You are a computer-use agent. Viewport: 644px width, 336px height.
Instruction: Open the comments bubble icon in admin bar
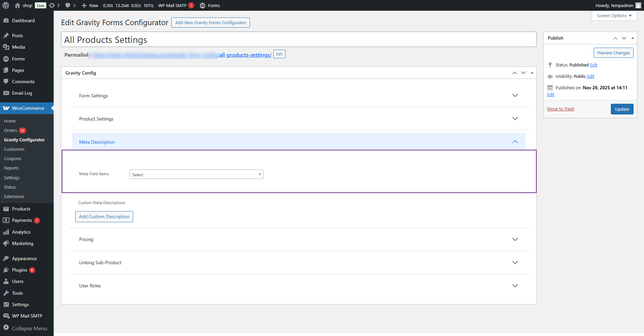coord(68,5)
